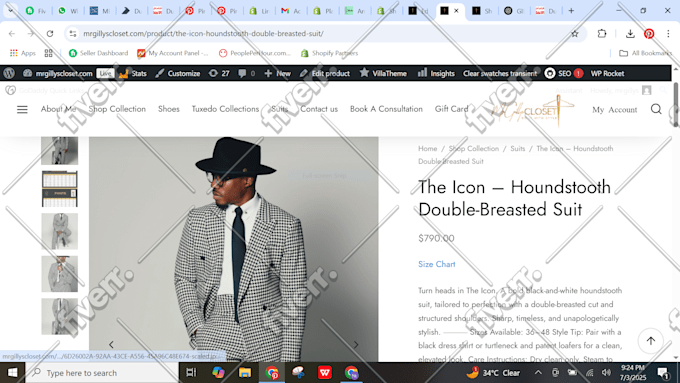This screenshot has height=383, width=680.
Task: Click the taskbar search box
Action: point(102,373)
